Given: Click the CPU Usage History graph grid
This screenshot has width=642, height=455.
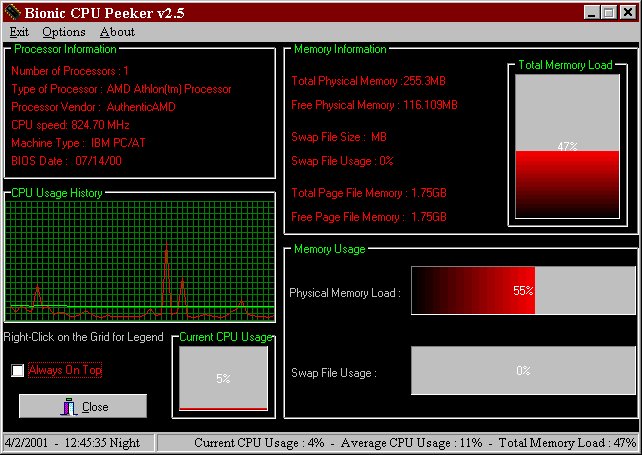Looking at the screenshot, I should tap(140, 261).
